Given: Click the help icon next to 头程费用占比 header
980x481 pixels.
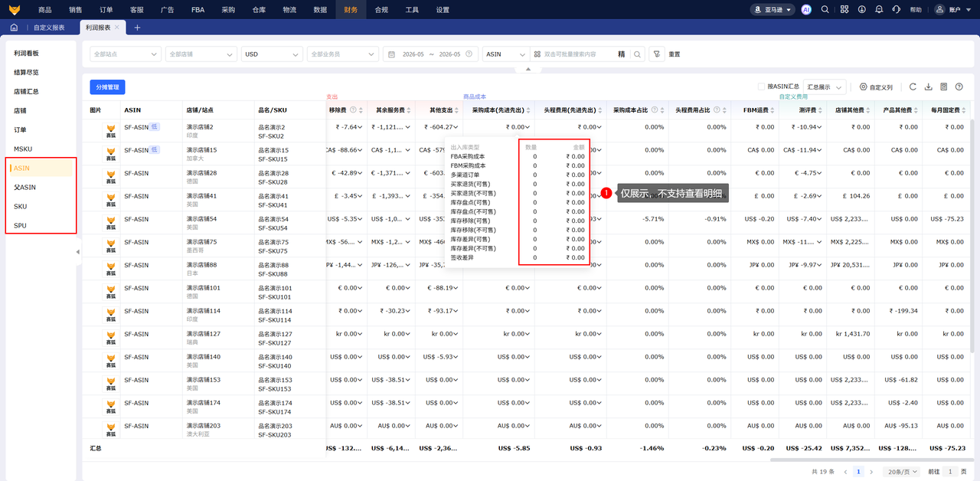Looking at the screenshot, I should point(718,110).
